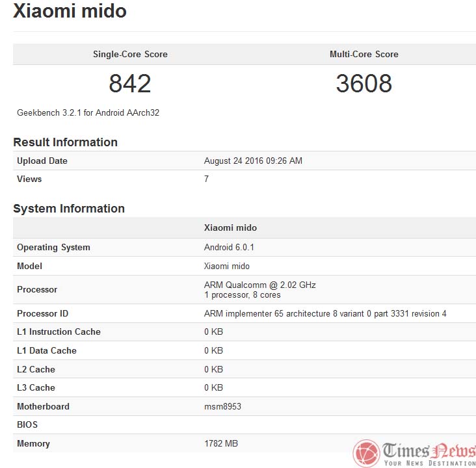This screenshot has width=476, height=468.
Task: Click the 1782 MB memory value
Action: tap(221, 443)
